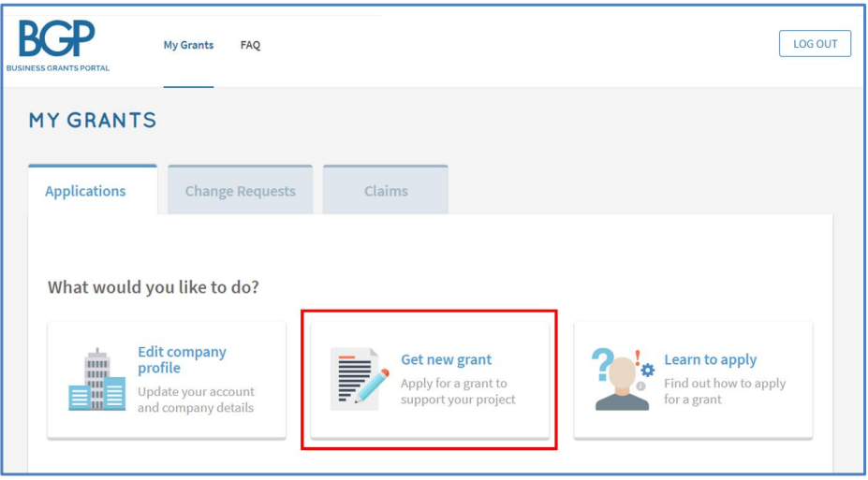Click the Edit company profile link

[183, 360]
